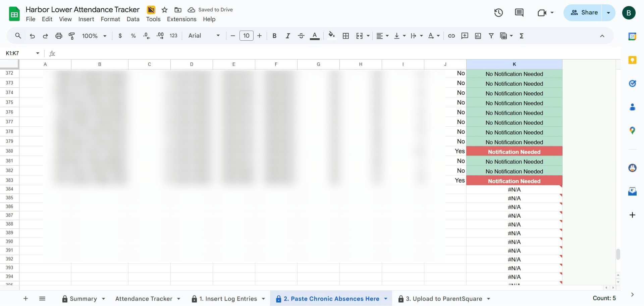The width and height of the screenshot is (644, 306).
Task: Switch to the Summary sheet tab
Action: (84, 299)
